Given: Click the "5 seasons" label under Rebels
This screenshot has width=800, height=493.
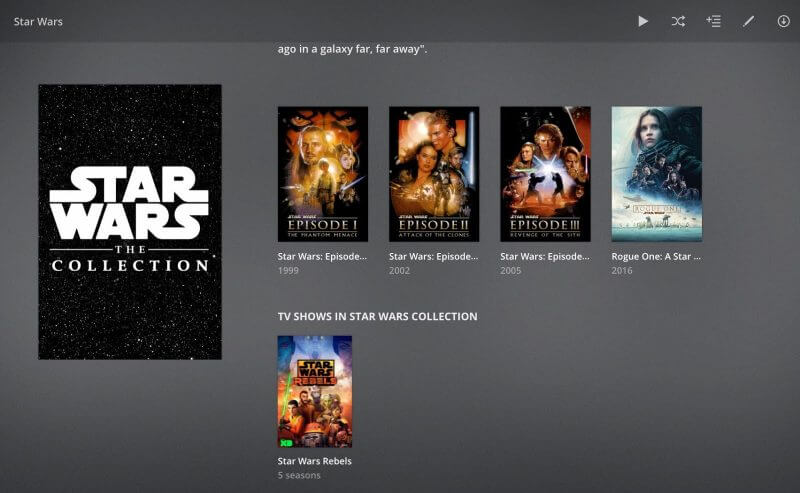Looking at the screenshot, I should pyautogui.click(x=301, y=475).
